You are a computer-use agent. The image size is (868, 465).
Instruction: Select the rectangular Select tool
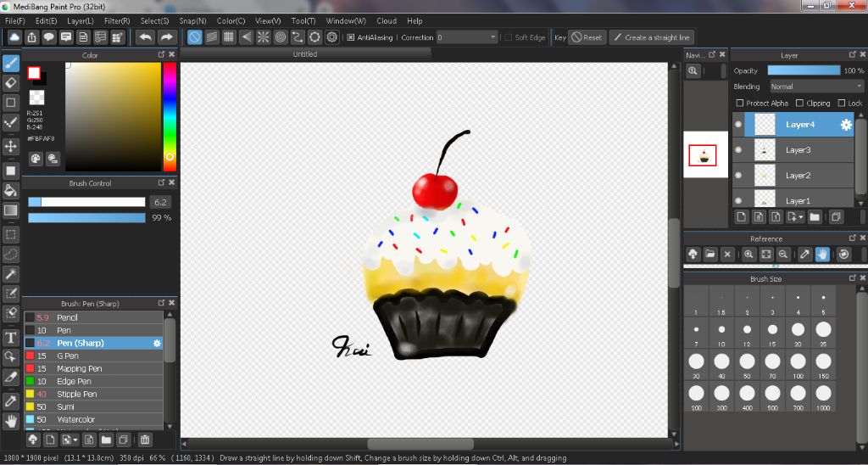click(10, 234)
